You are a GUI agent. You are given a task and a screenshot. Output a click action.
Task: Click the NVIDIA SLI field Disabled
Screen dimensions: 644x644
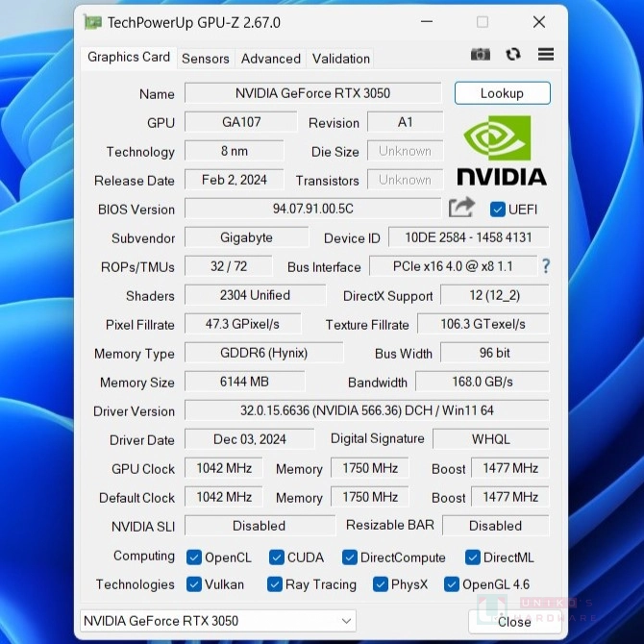coord(260,526)
